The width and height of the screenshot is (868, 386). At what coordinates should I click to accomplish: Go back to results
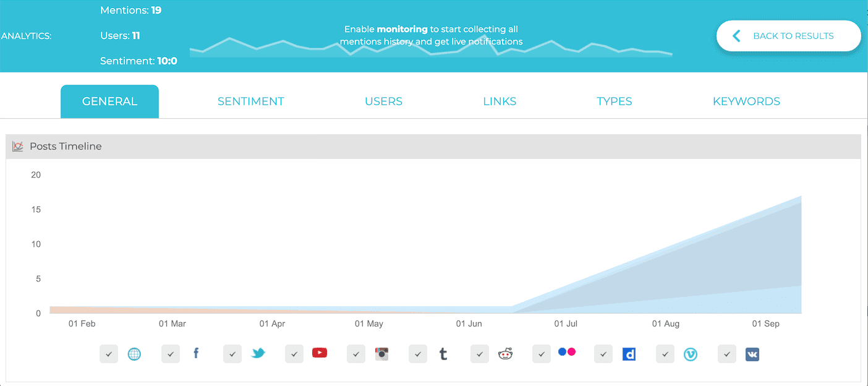click(x=788, y=36)
